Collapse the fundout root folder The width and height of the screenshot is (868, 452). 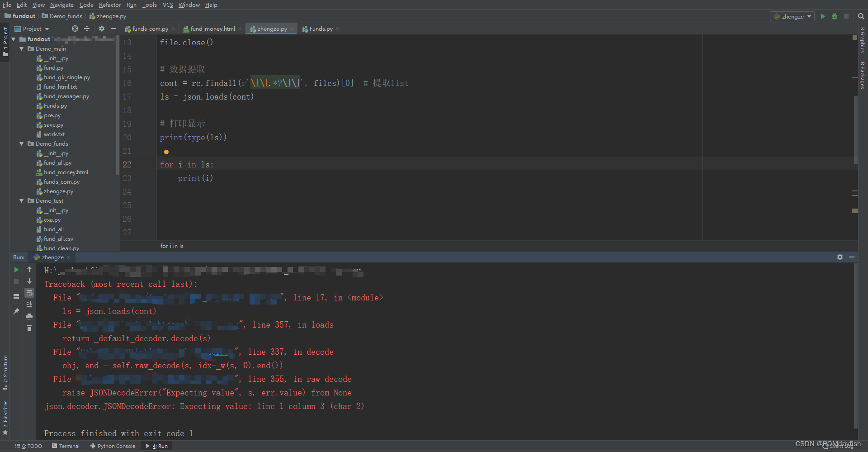point(14,39)
